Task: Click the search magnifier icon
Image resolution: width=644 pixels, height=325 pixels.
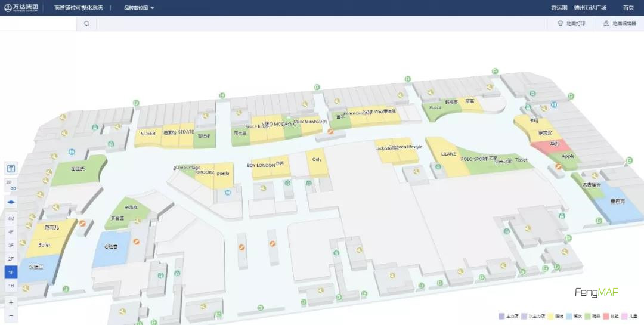Action: [x=86, y=24]
